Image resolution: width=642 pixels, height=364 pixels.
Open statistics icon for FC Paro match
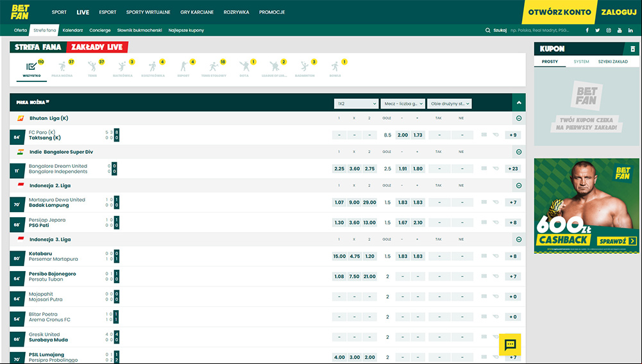click(484, 135)
